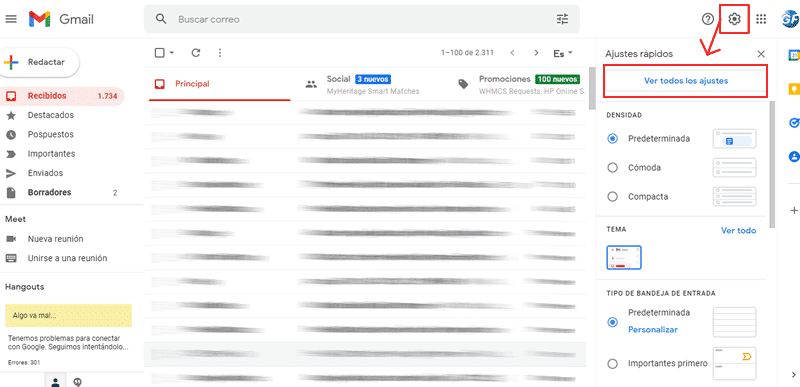Focus the Buscar correo search field
Image resolution: width=800 pixels, height=387 pixels.
362,19
